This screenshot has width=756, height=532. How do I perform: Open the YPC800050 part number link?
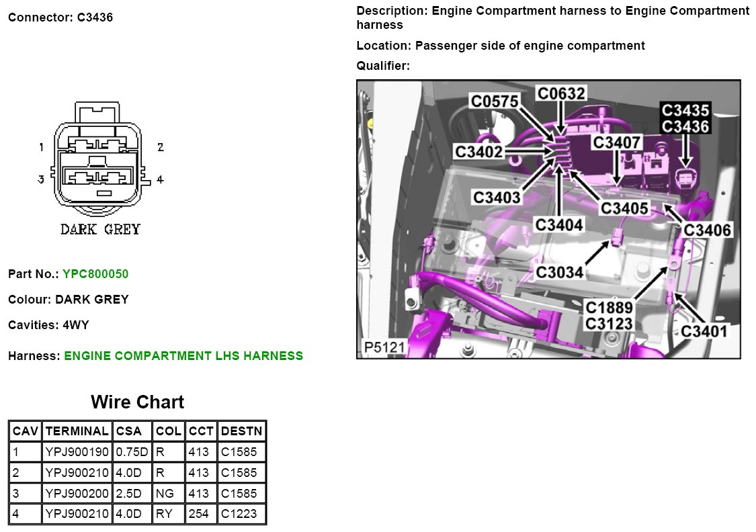point(95,274)
